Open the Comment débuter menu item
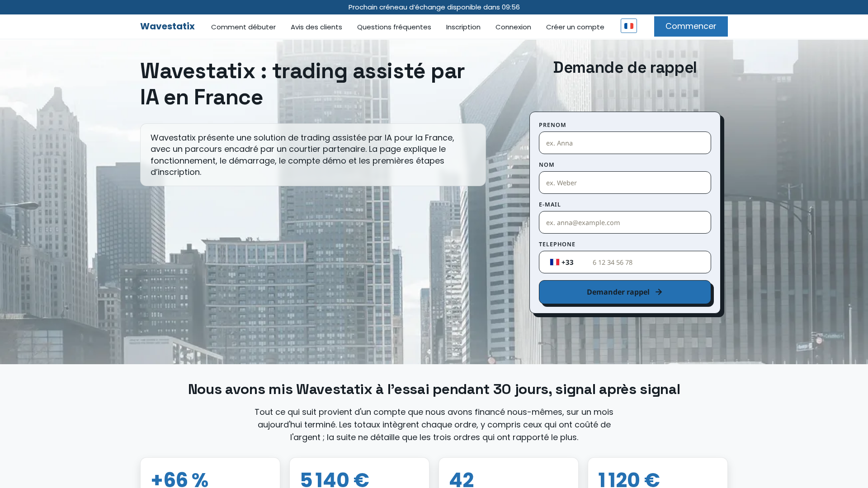 pyautogui.click(x=243, y=27)
